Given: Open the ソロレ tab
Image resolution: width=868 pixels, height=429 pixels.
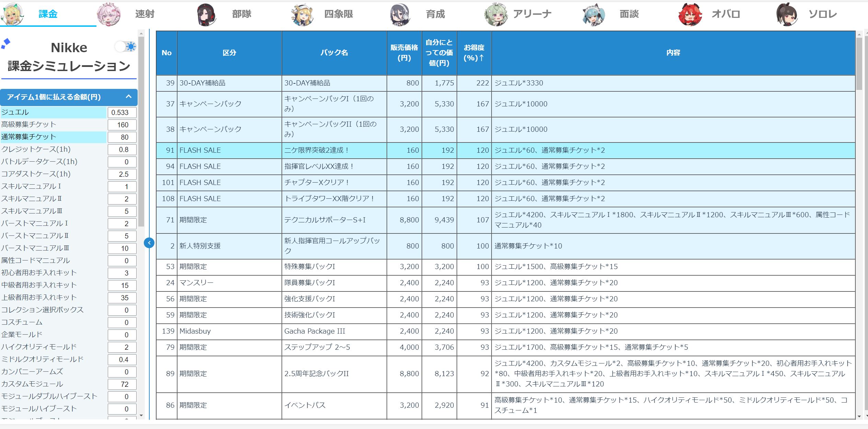Looking at the screenshot, I should [822, 14].
